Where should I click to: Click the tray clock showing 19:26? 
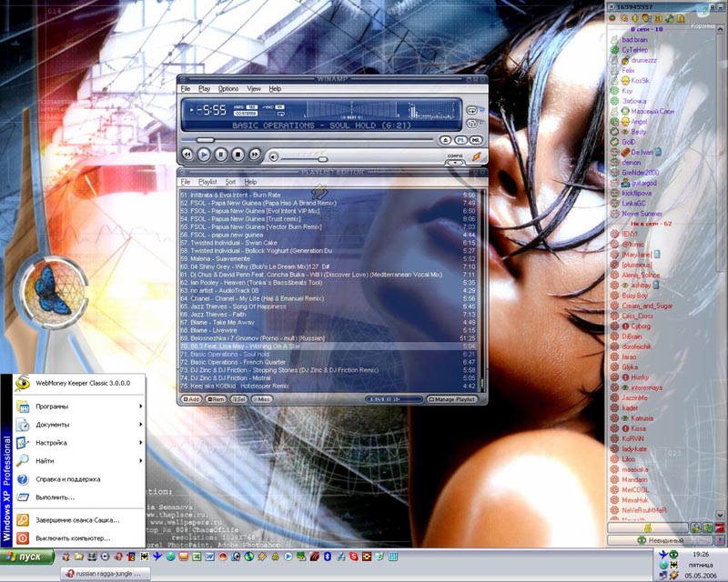[x=701, y=554]
